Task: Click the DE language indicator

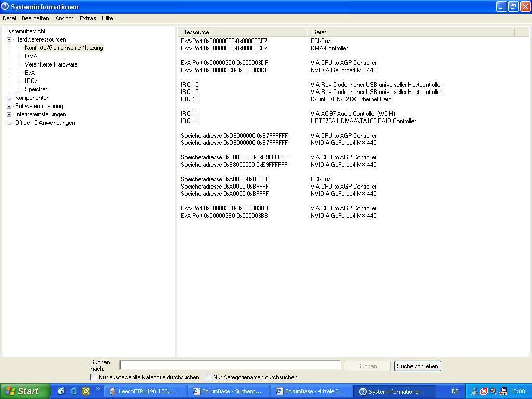Action: (x=455, y=392)
